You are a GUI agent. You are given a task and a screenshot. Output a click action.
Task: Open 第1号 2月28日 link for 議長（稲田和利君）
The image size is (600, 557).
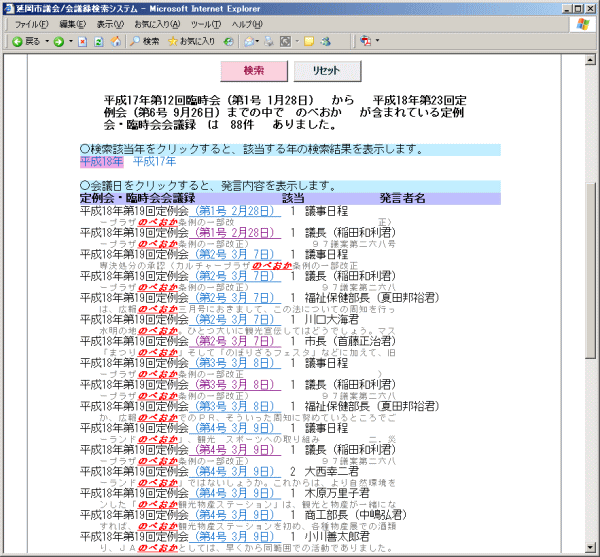point(235,233)
